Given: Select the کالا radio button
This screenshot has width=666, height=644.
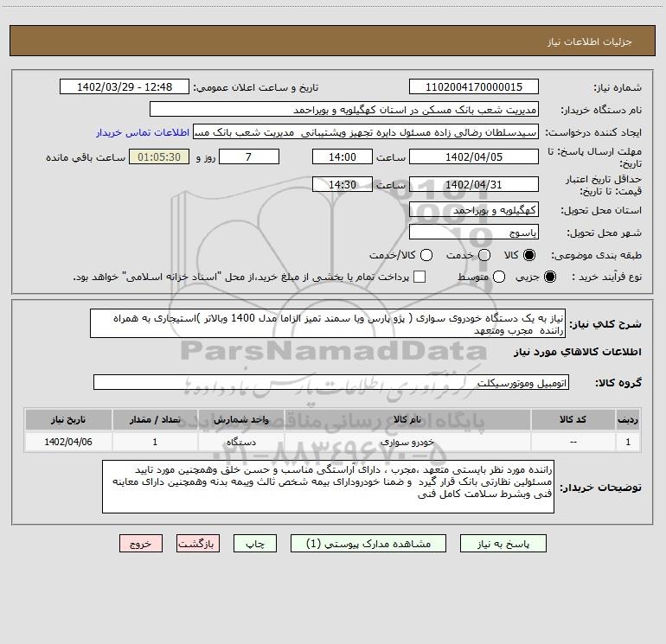Looking at the screenshot, I should click(x=529, y=255).
